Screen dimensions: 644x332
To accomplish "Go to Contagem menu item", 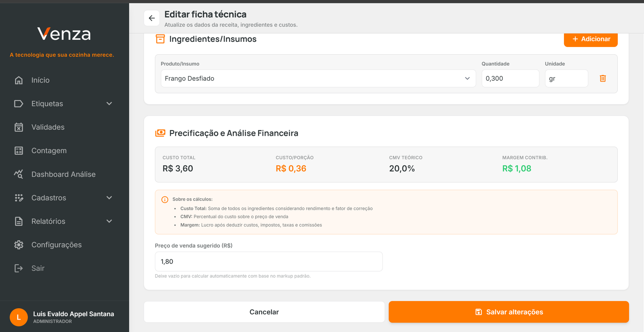I will tap(49, 151).
